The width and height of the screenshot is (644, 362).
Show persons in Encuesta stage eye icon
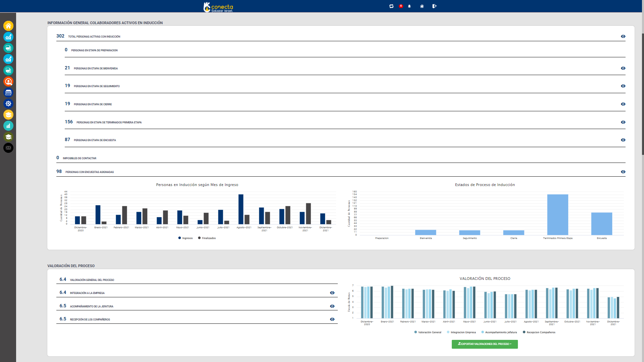[x=623, y=140]
